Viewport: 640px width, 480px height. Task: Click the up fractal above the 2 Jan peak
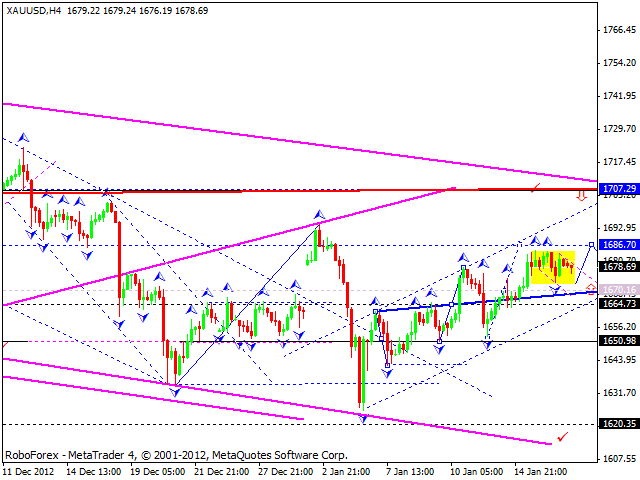click(x=319, y=214)
